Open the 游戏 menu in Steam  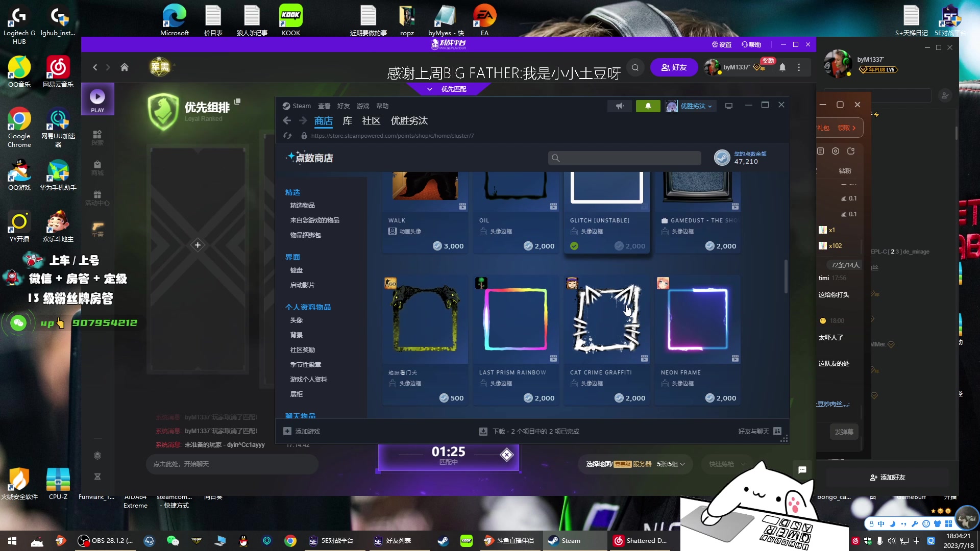(363, 106)
